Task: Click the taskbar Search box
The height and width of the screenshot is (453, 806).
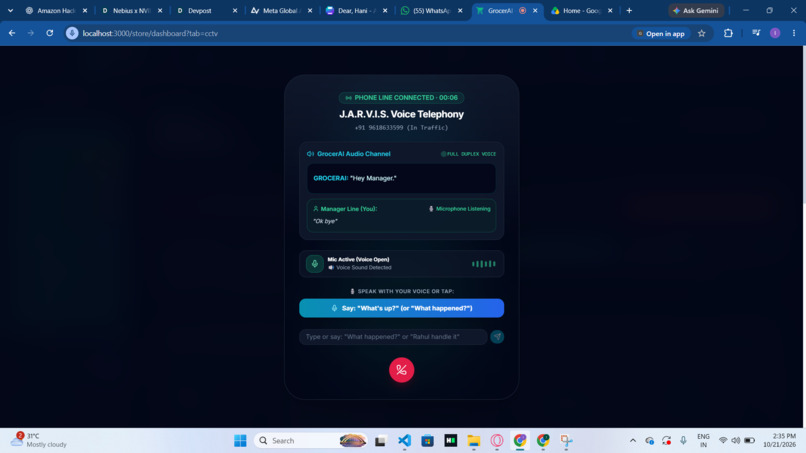Action: [x=312, y=441]
